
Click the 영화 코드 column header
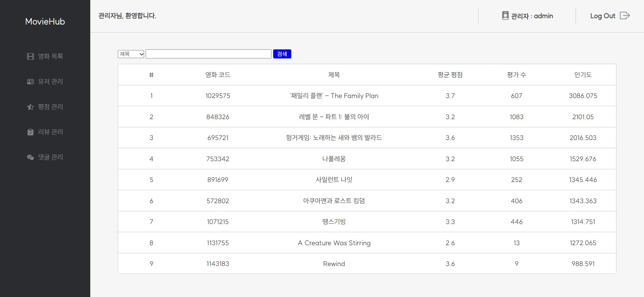pyautogui.click(x=218, y=75)
